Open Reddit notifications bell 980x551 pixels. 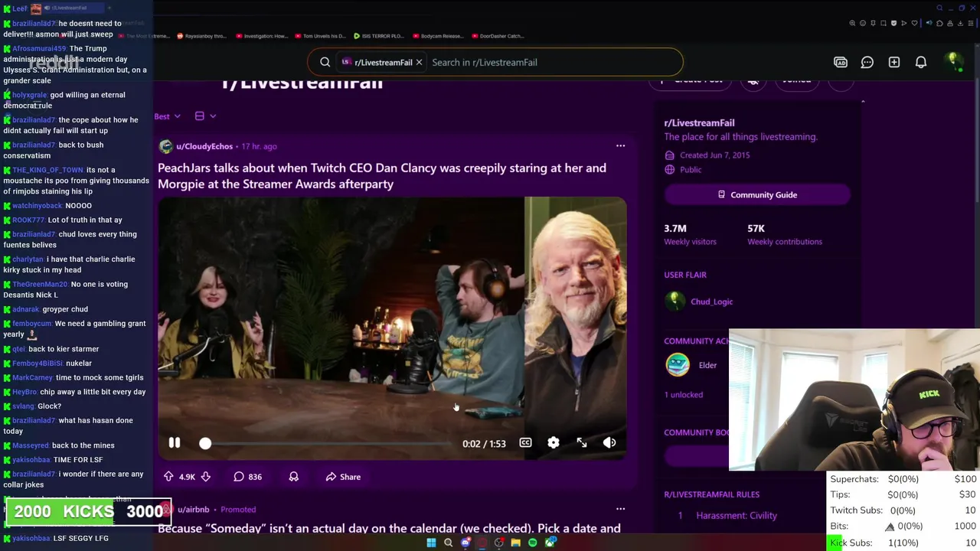[921, 62]
